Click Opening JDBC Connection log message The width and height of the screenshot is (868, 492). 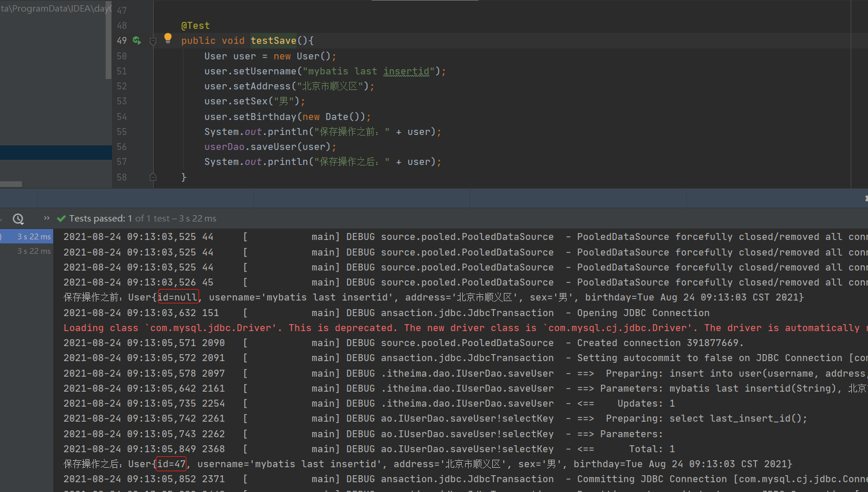(x=643, y=313)
